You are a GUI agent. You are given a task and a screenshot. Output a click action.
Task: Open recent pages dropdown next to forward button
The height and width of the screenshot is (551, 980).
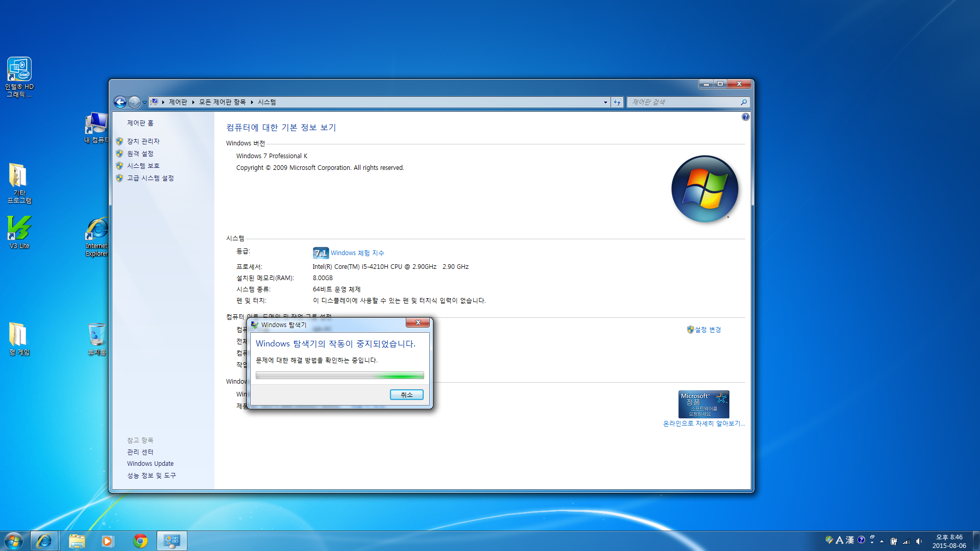(144, 102)
